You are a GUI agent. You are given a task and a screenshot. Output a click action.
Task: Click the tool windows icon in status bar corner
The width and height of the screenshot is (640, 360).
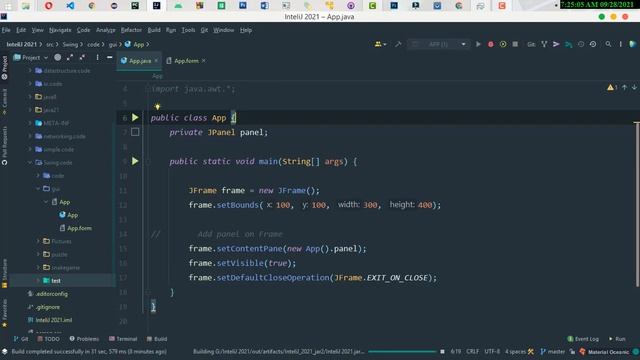(4, 351)
